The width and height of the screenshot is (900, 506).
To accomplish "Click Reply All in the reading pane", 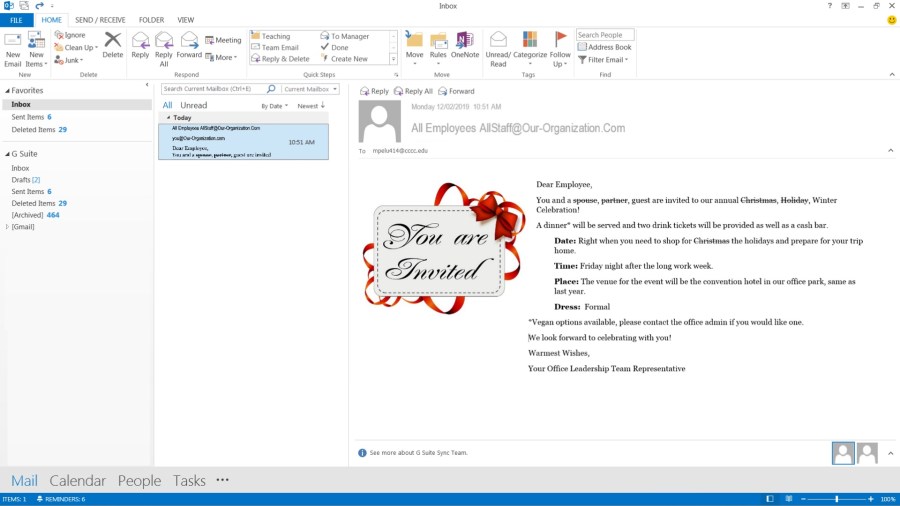I will click(413, 91).
